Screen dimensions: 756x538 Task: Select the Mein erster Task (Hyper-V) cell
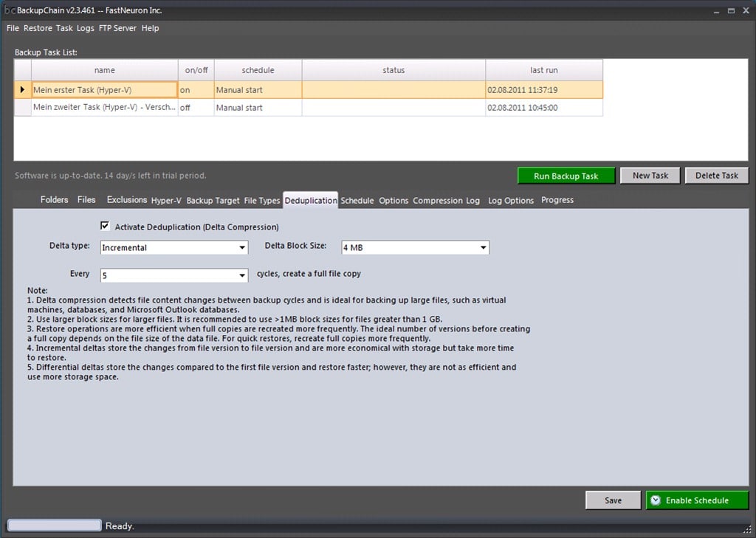click(x=105, y=90)
